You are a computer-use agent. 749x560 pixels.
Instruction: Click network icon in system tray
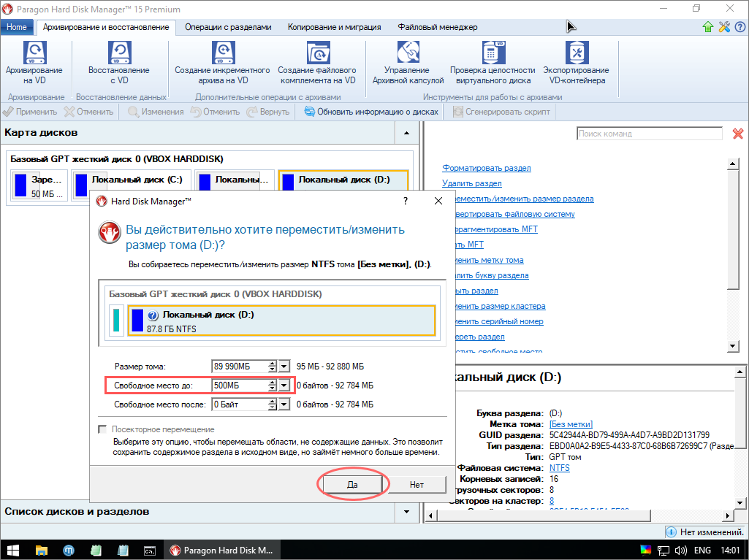(x=664, y=551)
